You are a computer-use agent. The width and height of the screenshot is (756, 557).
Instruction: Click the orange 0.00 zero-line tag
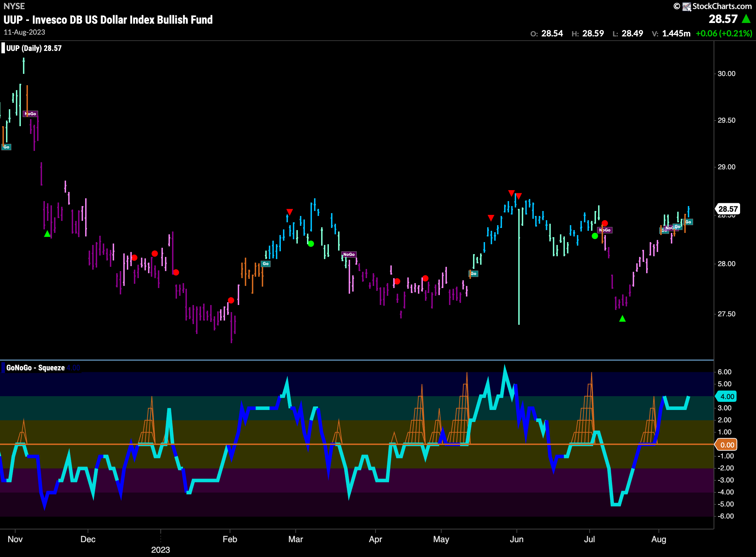(727, 445)
